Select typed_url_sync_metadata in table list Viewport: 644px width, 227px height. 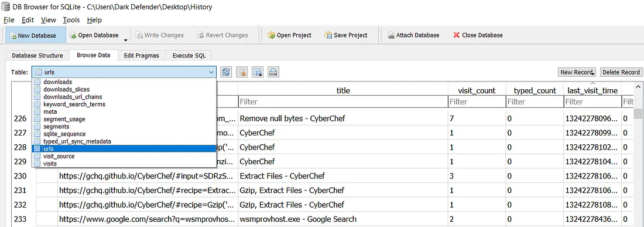(x=124, y=141)
